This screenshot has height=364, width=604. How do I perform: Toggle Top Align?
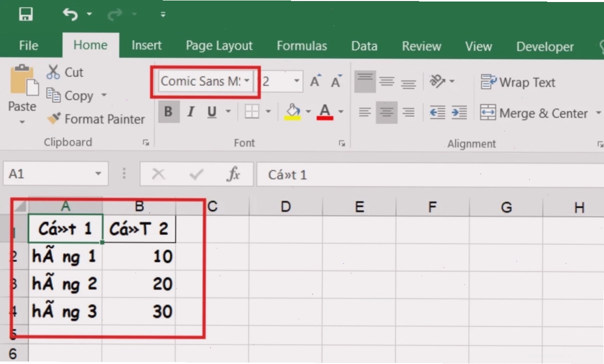pos(365,81)
